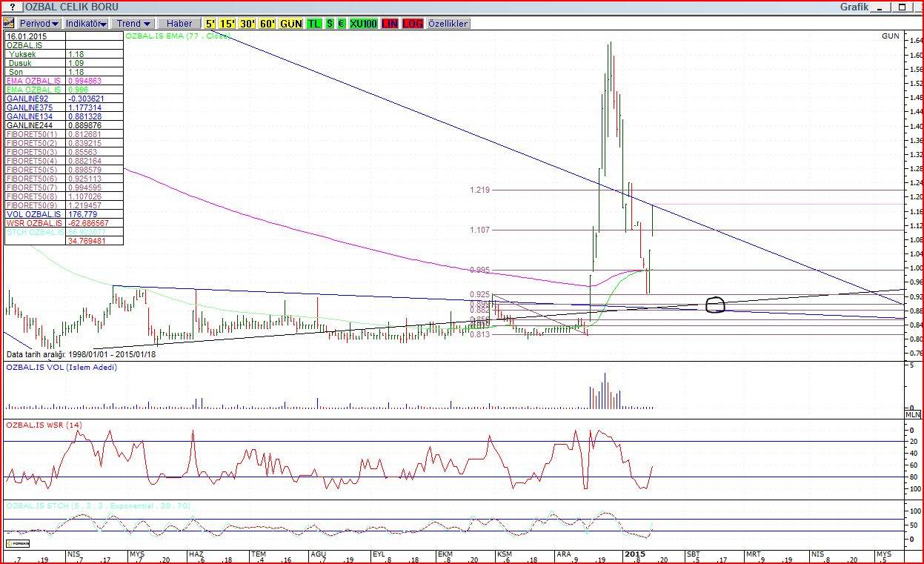Toggle XU100 index comparison
Viewport: 924px width, 564px height.
pyautogui.click(x=363, y=24)
